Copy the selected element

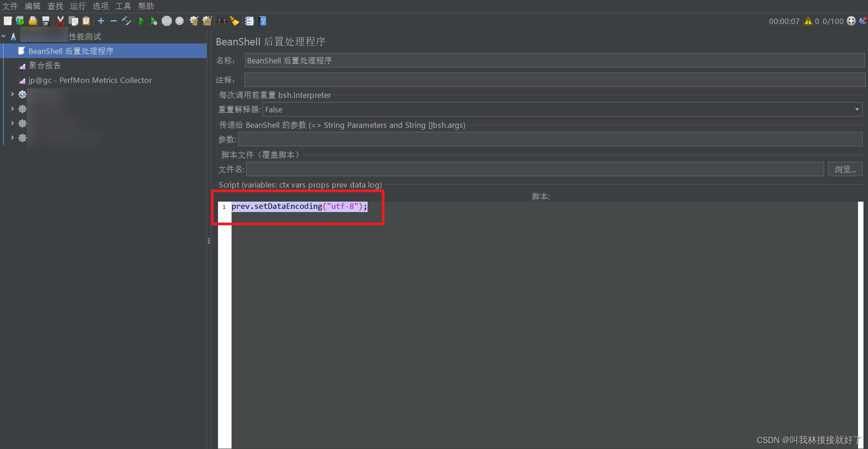point(73,21)
